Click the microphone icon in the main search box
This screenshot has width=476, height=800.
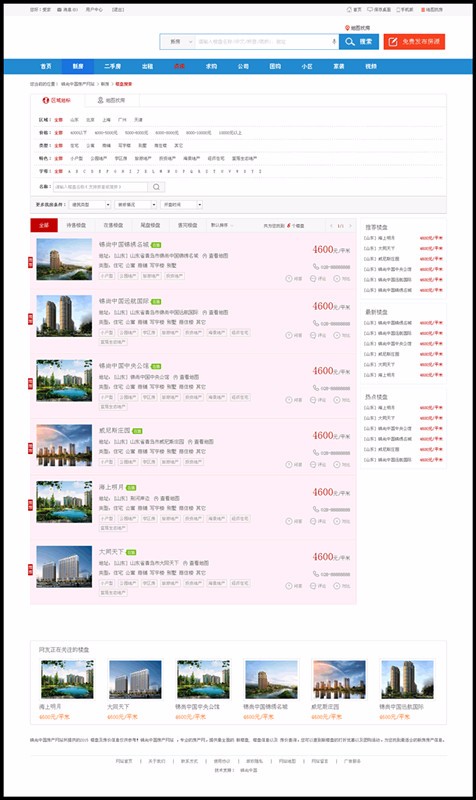(x=334, y=41)
